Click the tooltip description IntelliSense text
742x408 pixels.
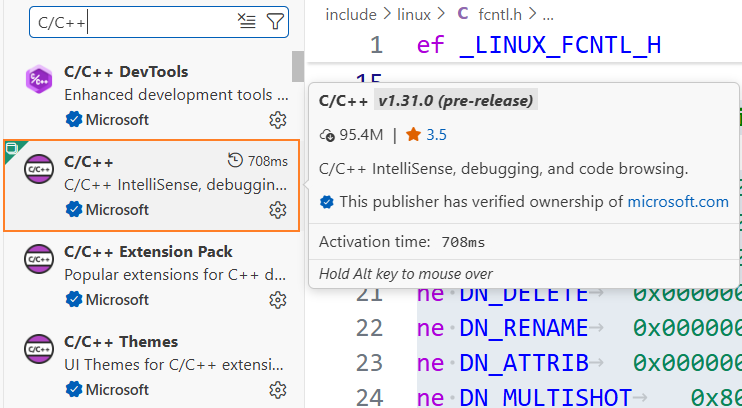[504, 169]
